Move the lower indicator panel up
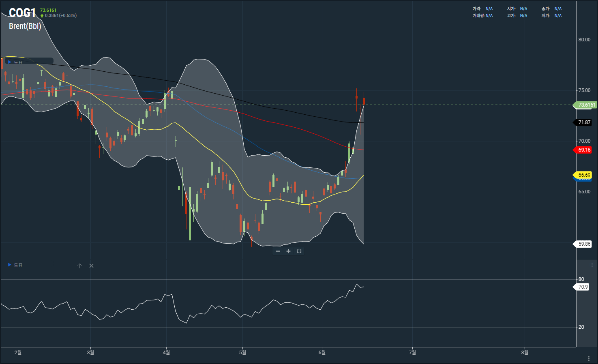 (79, 266)
